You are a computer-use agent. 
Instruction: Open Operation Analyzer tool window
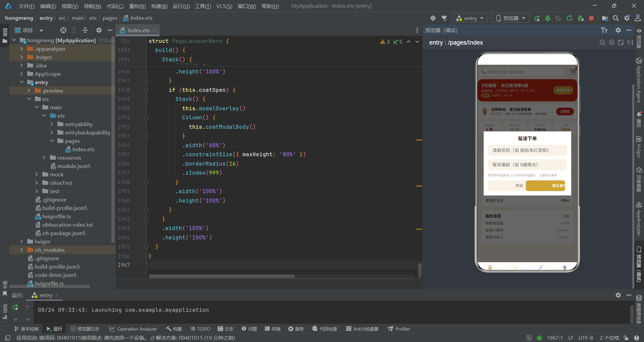pos(133,329)
